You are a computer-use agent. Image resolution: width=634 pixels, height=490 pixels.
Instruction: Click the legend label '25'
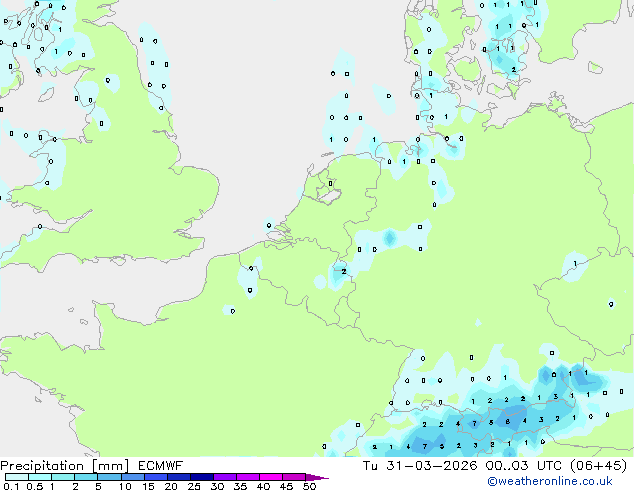click(x=194, y=486)
